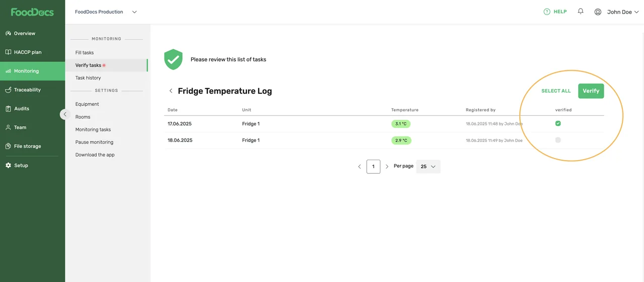Open Monitoring tasks settings
The height and width of the screenshot is (282, 644).
coord(93,129)
